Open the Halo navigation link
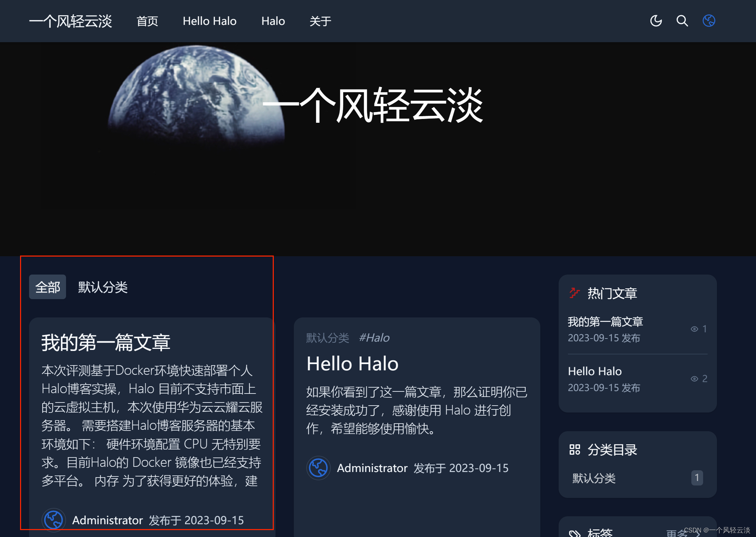756x537 pixels. pyautogui.click(x=273, y=21)
